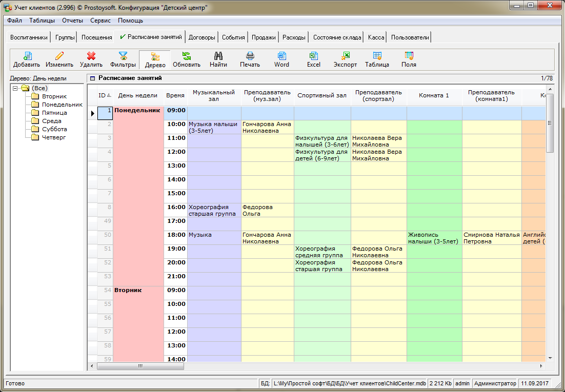
Task: Collapse the Расписание занятий panel header box
Action: click(92, 78)
